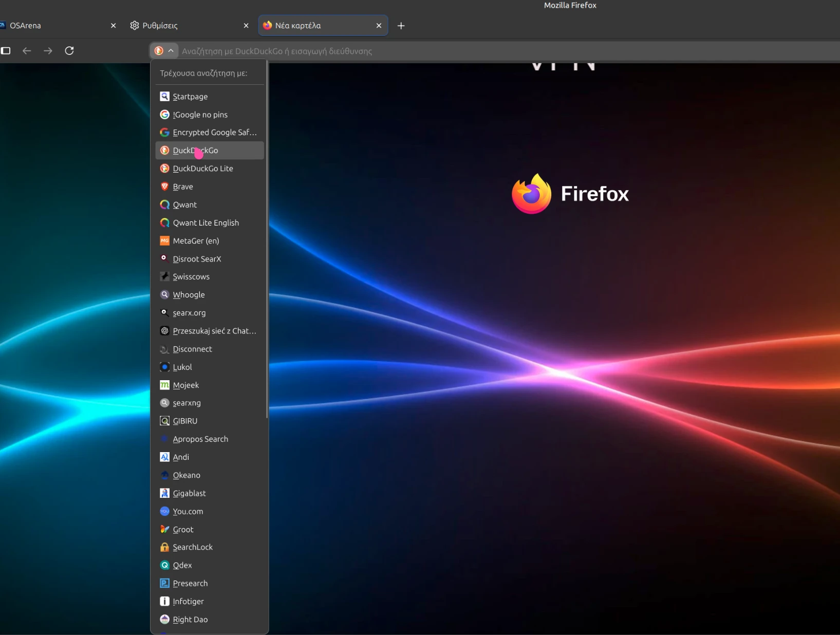
Task: Click the Brave search engine icon
Action: pos(164,186)
